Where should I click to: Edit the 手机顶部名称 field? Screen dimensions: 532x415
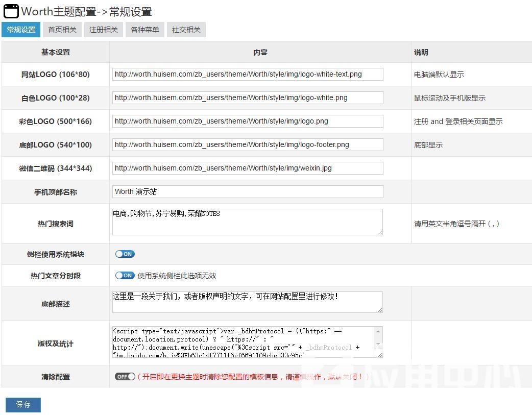(x=248, y=191)
